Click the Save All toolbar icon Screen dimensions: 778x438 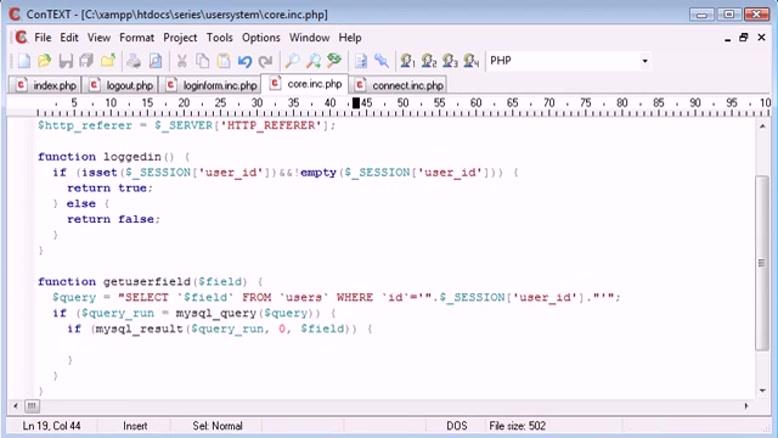[x=86, y=61]
